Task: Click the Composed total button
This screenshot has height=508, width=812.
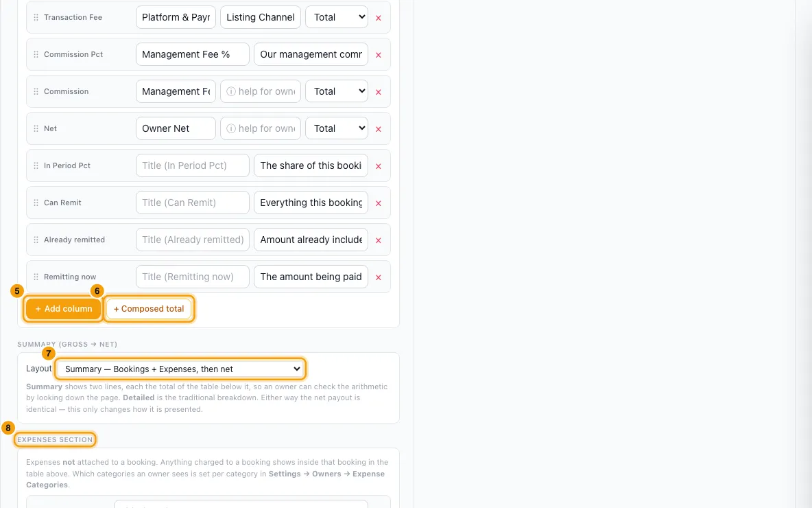Action: coord(149,308)
